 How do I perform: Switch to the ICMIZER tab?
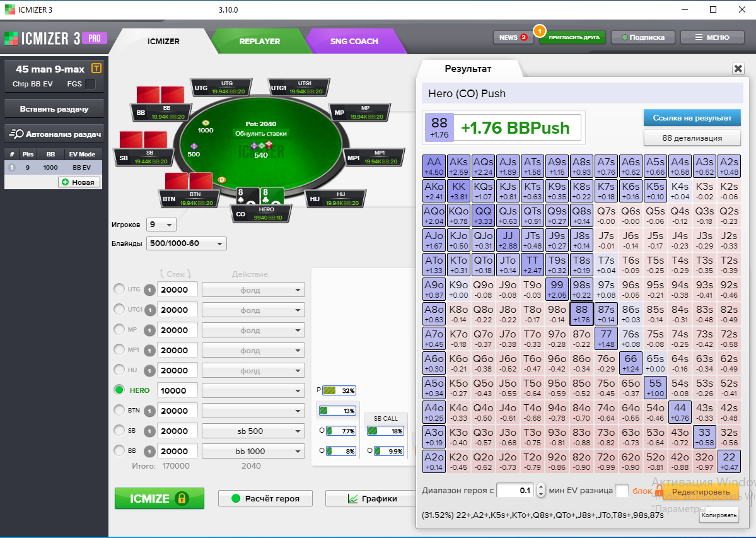[x=163, y=42]
